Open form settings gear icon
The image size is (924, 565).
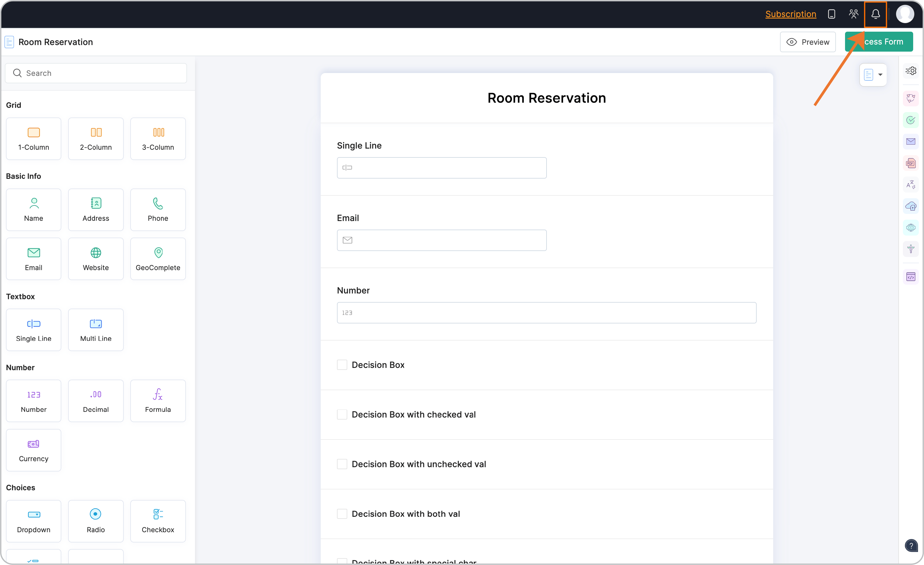coord(911,70)
